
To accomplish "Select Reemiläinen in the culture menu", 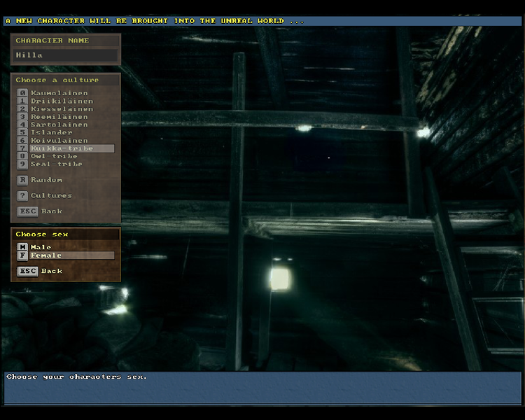I will click(59, 117).
